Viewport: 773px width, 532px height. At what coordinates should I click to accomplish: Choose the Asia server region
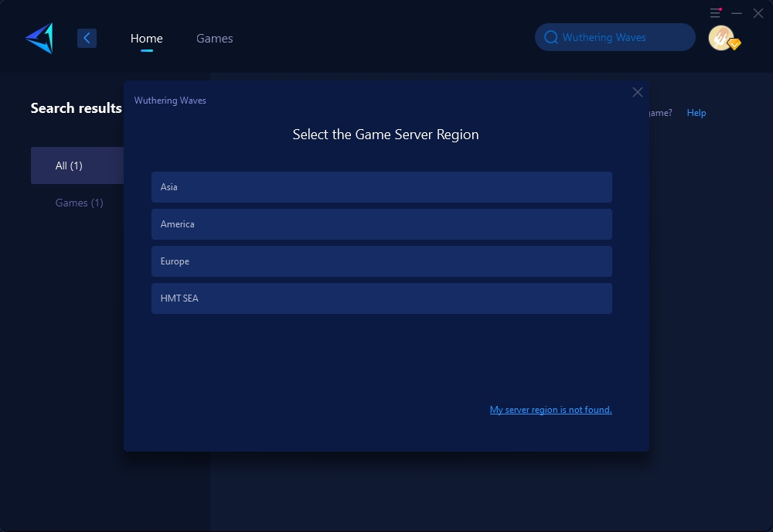(x=382, y=187)
